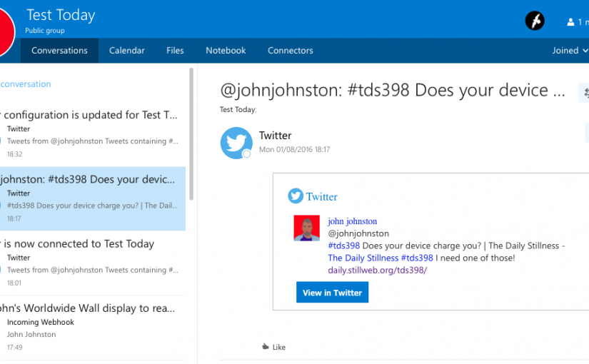Open the daily.stillweb.org/tds398/ link
This screenshot has height=364, width=589.
tap(378, 270)
